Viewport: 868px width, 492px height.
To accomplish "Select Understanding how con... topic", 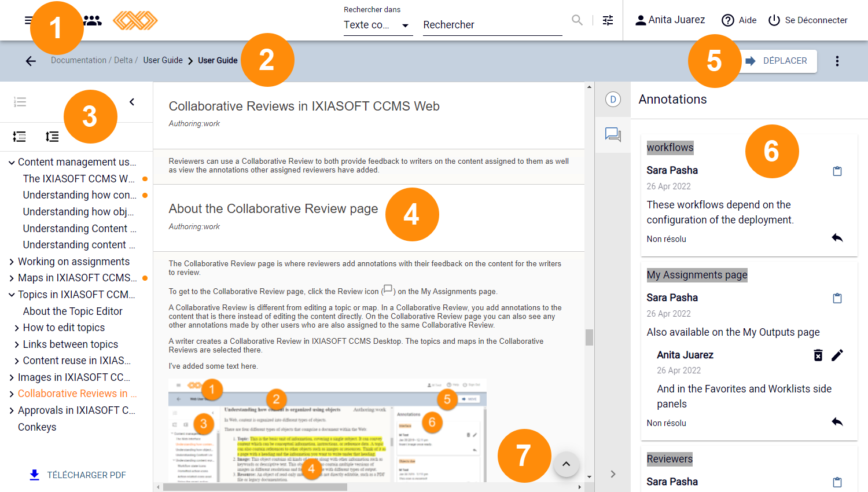I will click(x=80, y=195).
